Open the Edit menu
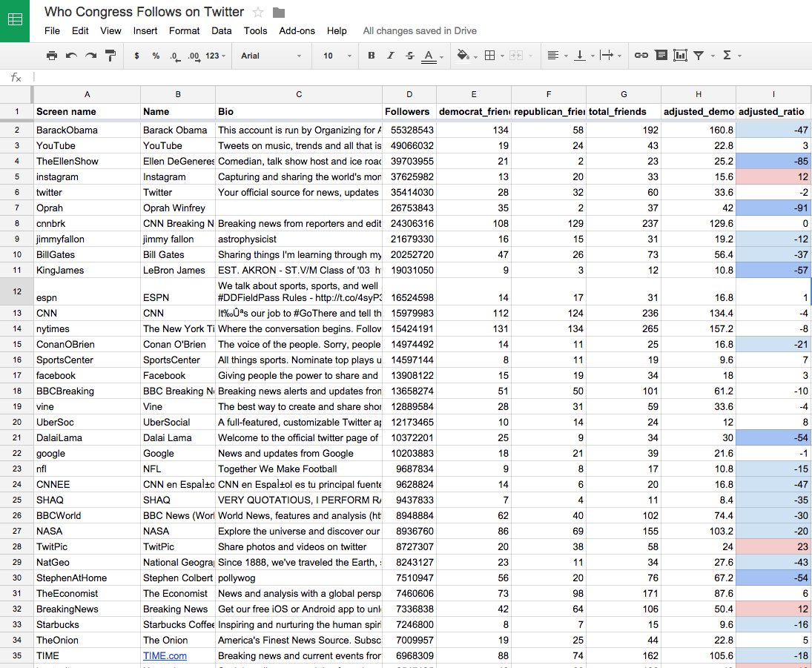812x668 pixels. coord(80,30)
